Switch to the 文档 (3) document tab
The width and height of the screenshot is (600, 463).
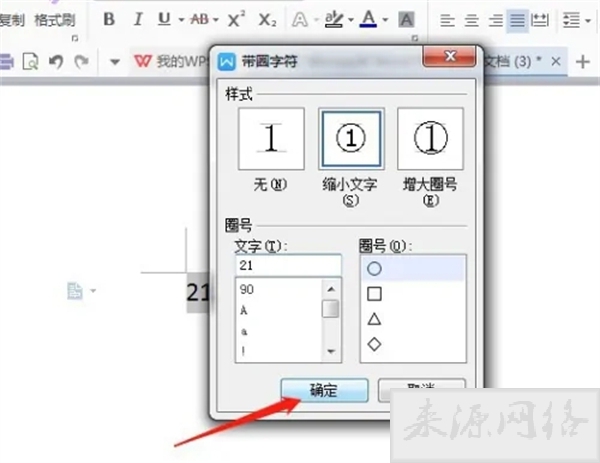coord(512,61)
